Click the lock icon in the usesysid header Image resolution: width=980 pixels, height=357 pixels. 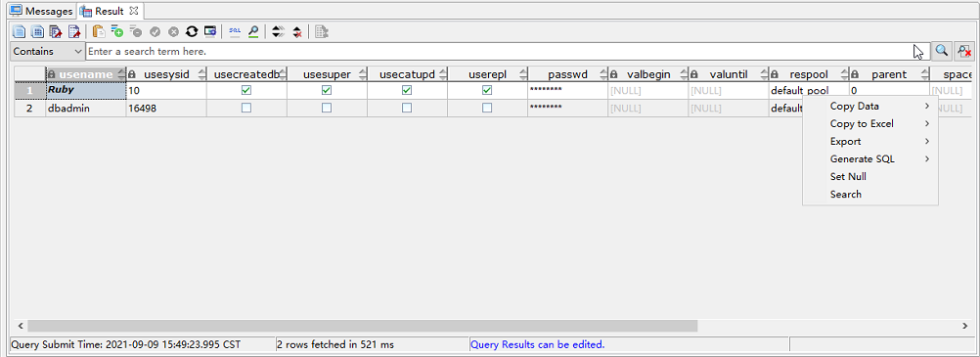click(x=132, y=74)
